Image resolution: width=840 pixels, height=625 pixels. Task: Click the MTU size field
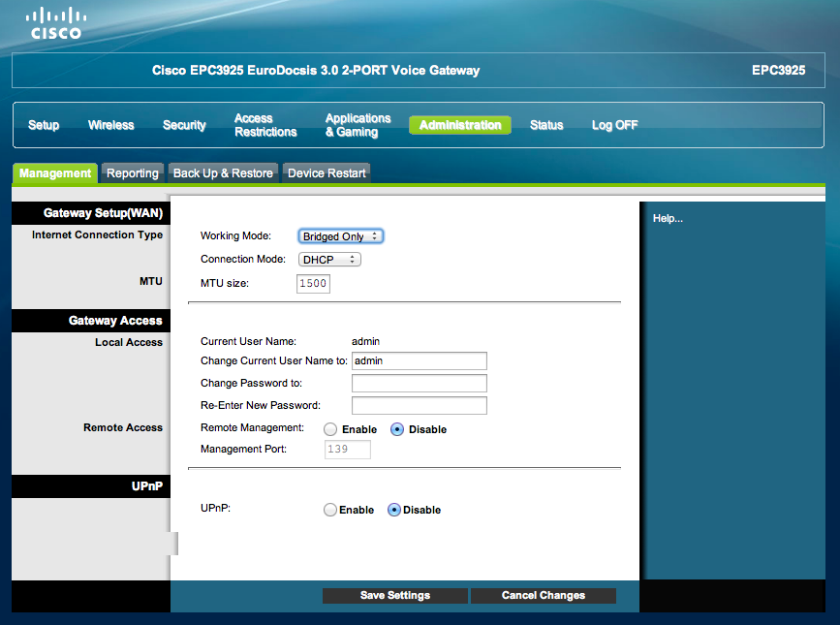313,283
